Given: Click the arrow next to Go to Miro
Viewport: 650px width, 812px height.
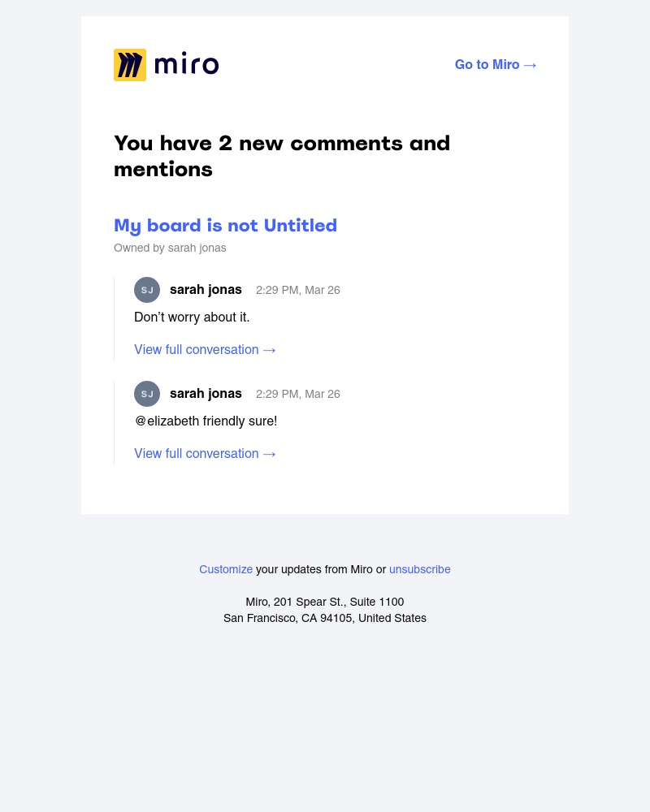Looking at the screenshot, I should tap(530, 65).
